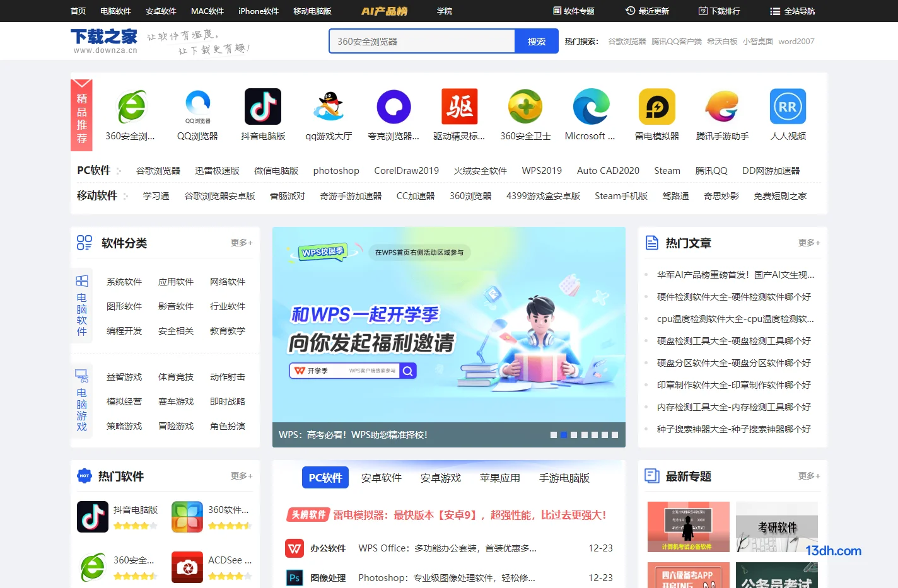The image size is (898, 588).
Task: Select the 首页 navigation item
Action: pos(78,11)
